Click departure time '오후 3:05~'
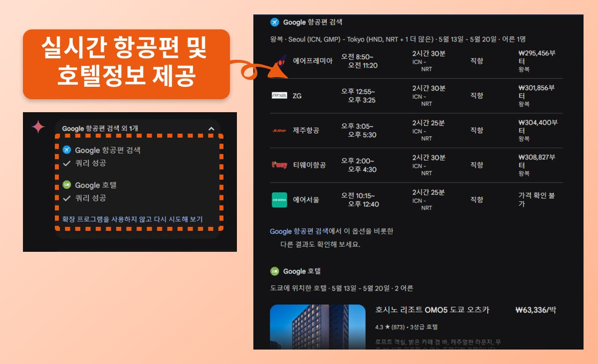This screenshot has height=364, width=598. coord(357,126)
